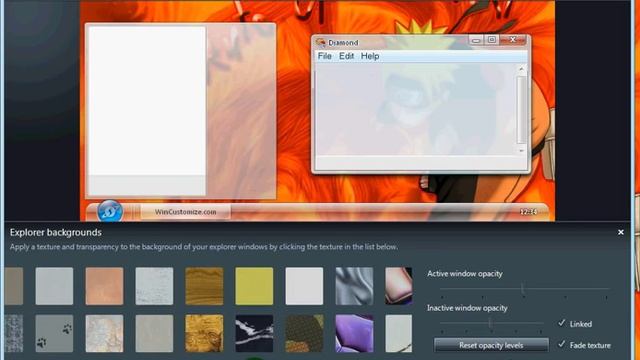Image resolution: width=640 pixels, height=360 pixels.
Task: Open Edit menu in Diamond window
Action: [346, 56]
